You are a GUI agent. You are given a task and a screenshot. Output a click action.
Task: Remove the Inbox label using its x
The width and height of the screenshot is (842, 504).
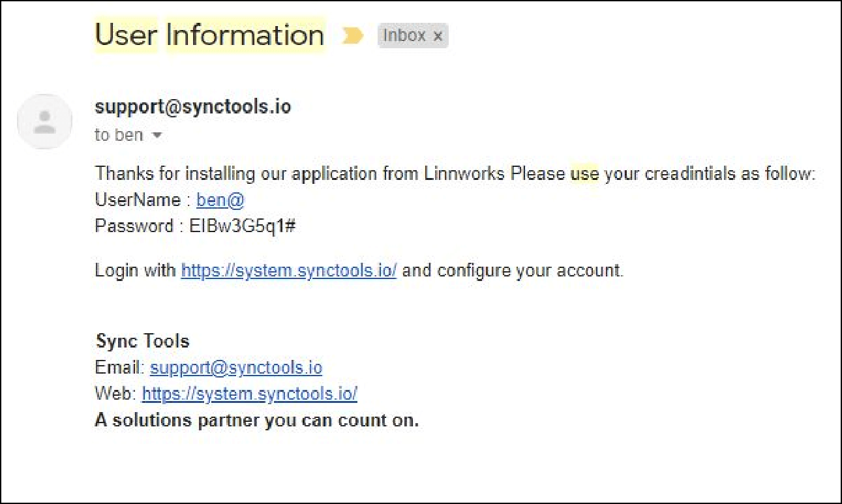click(x=438, y=37)
